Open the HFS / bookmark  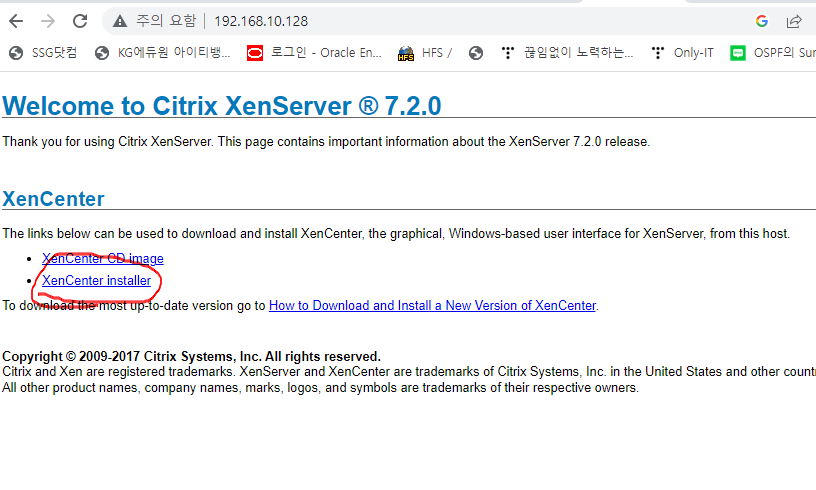click(x=425, y=53)
